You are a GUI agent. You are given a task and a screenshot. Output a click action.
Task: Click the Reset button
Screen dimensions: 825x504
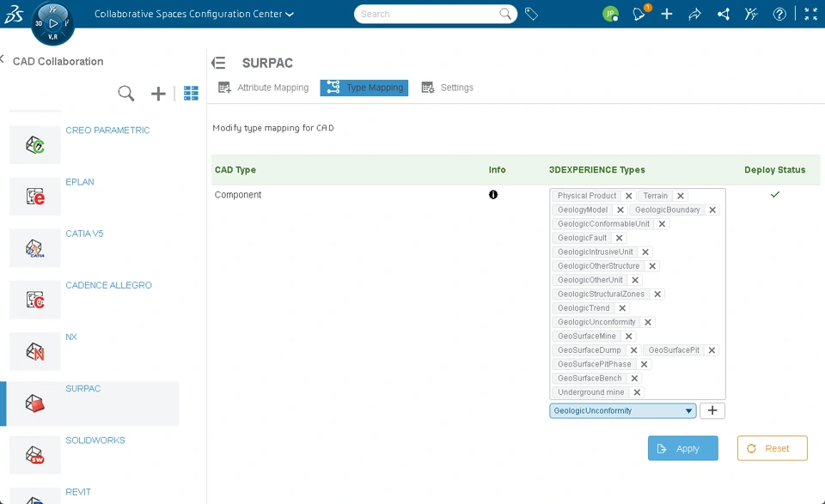coord(772,448)
